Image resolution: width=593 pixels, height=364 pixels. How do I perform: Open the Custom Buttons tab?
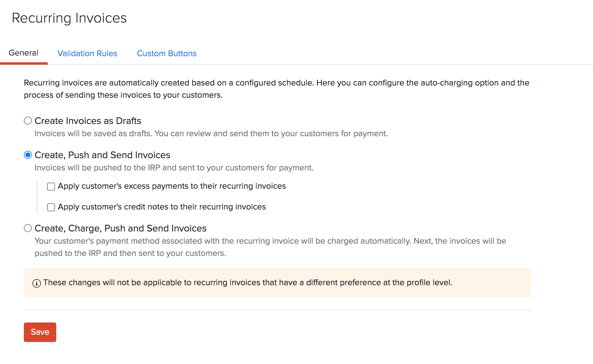167,53
